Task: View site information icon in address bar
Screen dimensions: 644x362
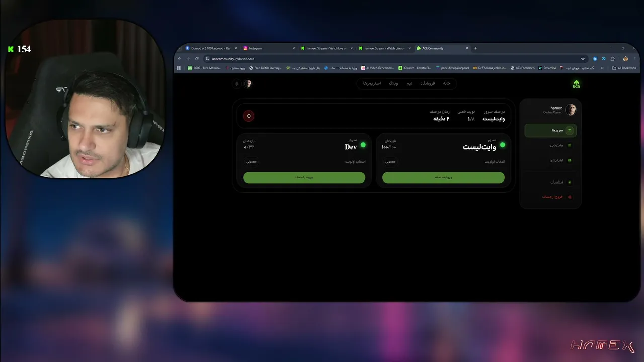Action: click(x=207, y=59)
